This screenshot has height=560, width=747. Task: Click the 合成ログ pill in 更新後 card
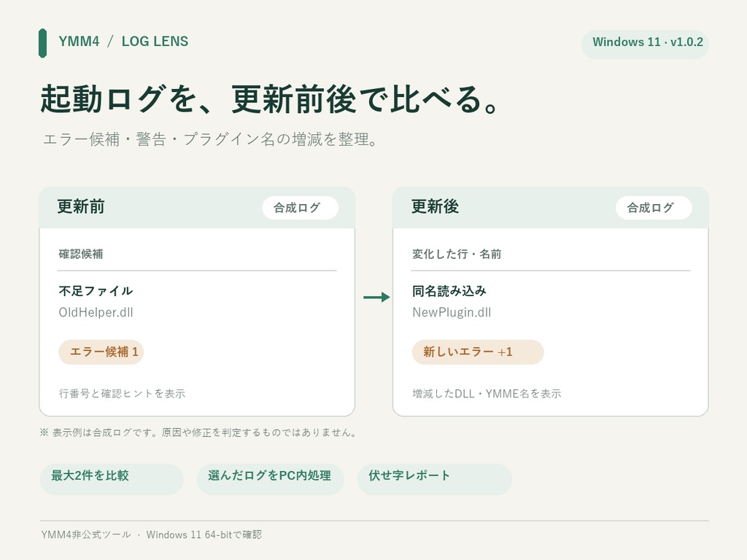click(x=654, y=208)
